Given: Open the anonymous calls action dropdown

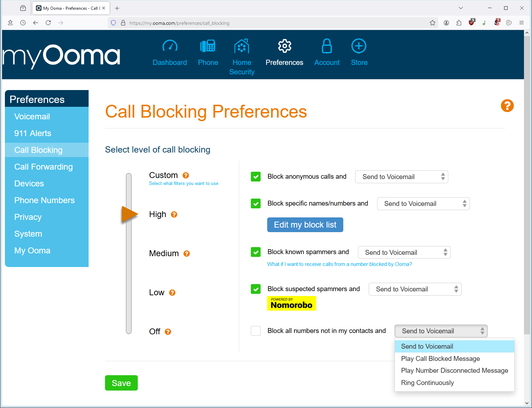Looking at the screenshot, I should click(x=401, y=177).
